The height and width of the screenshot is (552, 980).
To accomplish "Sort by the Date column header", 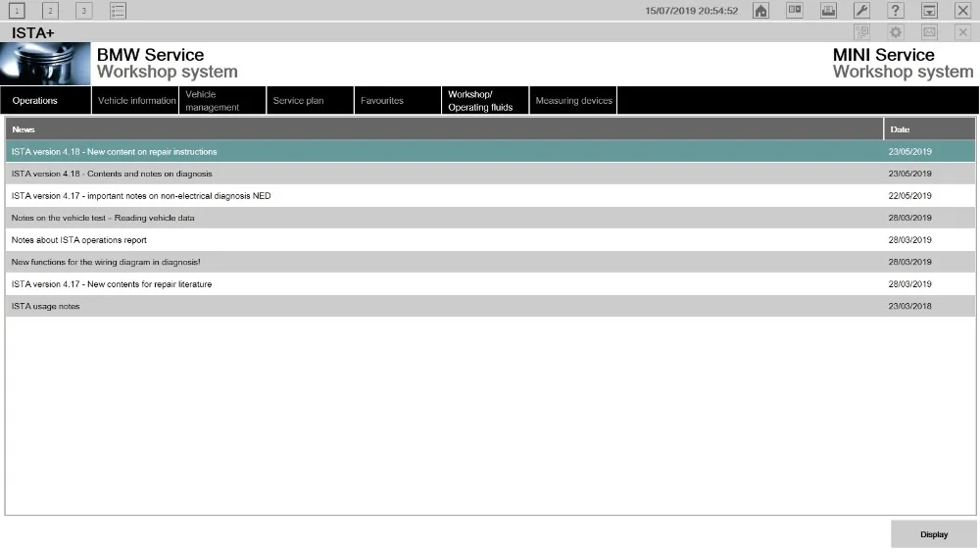I will [929, 129].
